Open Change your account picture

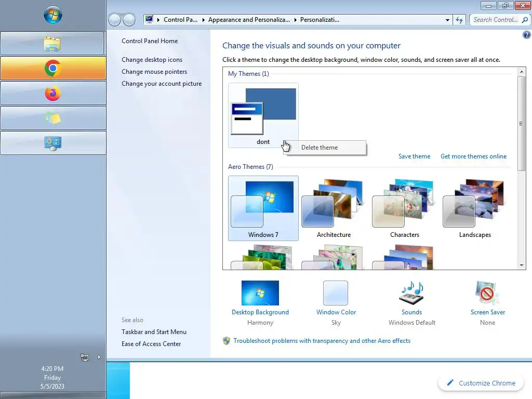click(x=162, y=84)
